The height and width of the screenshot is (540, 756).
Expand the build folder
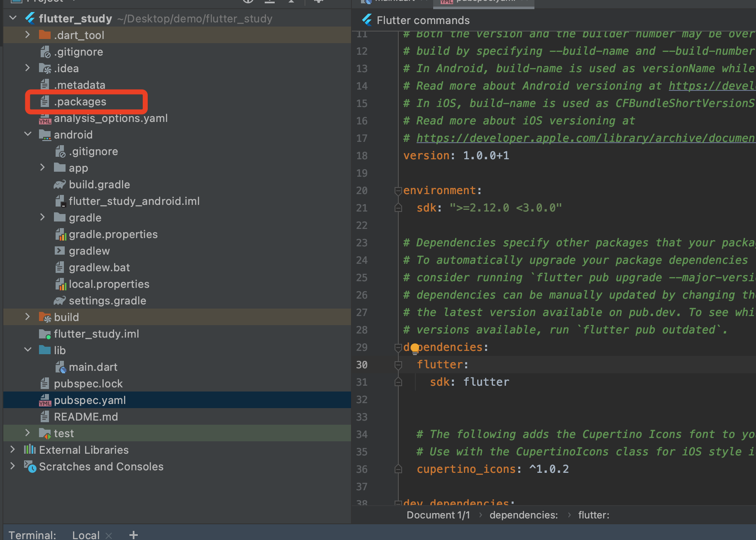(x=27, y=317)
